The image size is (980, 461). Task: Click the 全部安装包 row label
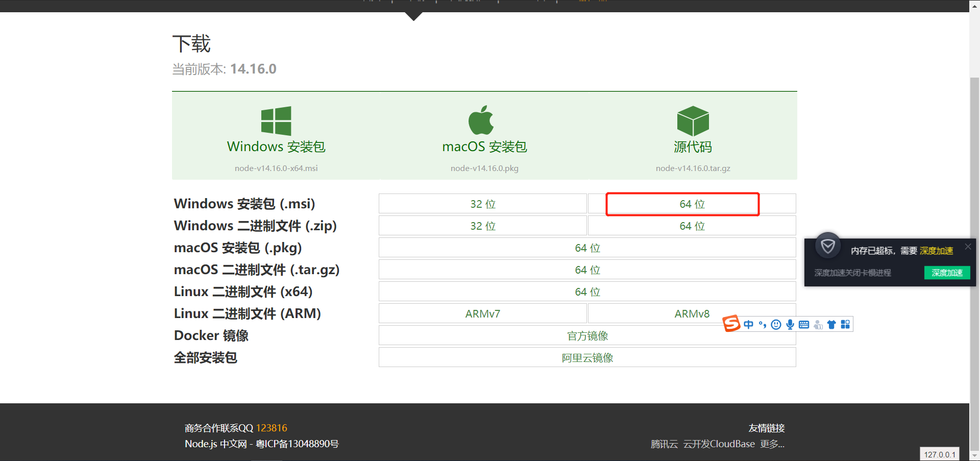[x=206, y=357]
